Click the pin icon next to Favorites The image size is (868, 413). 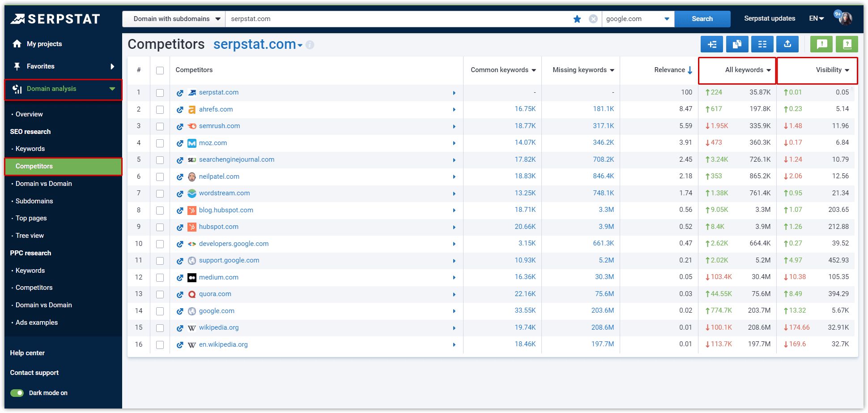point(17,66)
